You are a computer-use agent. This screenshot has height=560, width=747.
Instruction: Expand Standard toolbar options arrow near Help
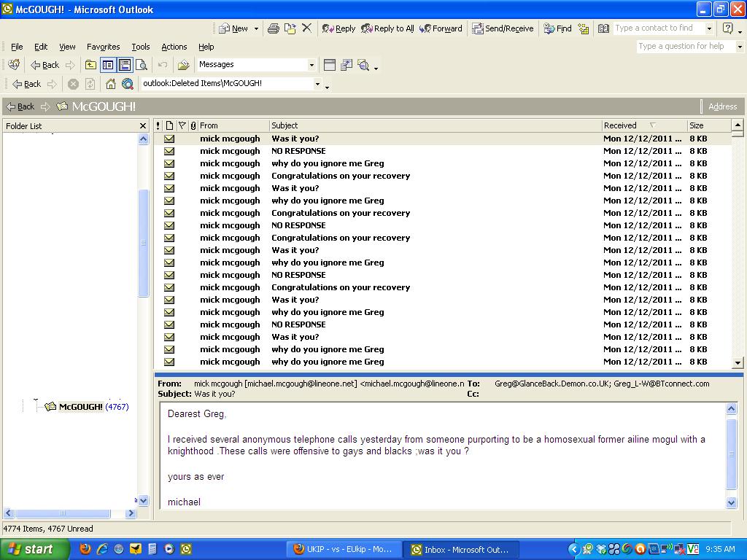(740, 31)
